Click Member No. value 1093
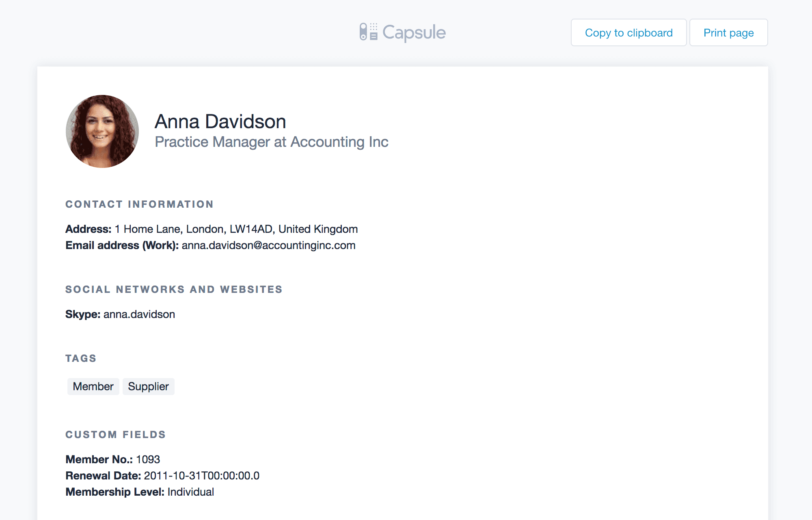This screenshot has width=812, height=520. [148, 460]
